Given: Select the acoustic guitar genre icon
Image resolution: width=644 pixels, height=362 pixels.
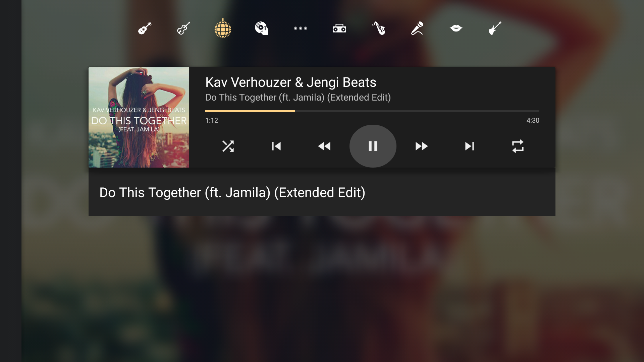Looking at the screenshot, I should [x=145, y=28].
